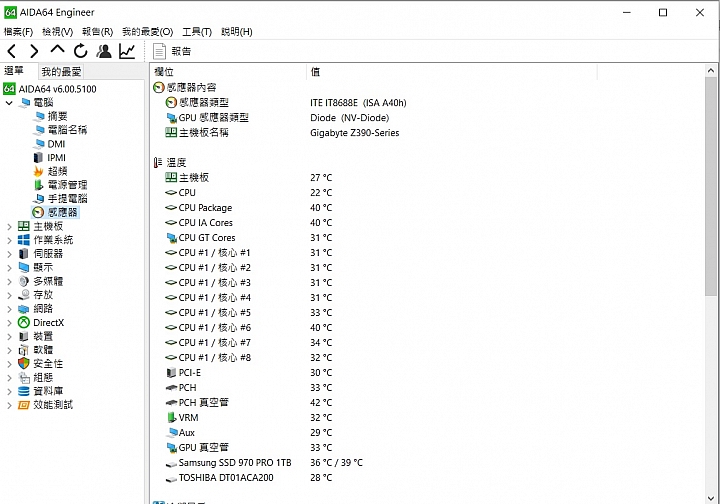The width and height of the screenshot is (720, 504).
Task: Go forward with the right arrow toolbar icon
Action: 34,51
